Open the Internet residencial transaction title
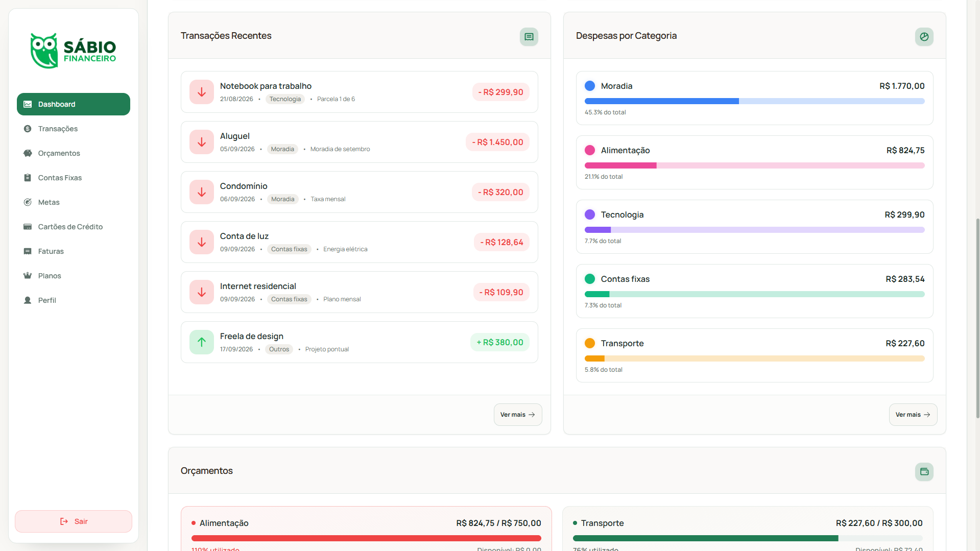The width and height of the screenshot is (980, 551). point(258,286)
